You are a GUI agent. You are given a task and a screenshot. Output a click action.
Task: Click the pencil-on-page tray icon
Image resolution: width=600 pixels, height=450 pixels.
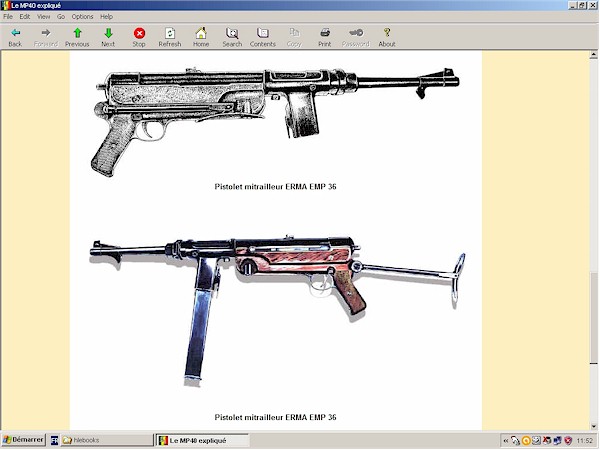point(536,441)
